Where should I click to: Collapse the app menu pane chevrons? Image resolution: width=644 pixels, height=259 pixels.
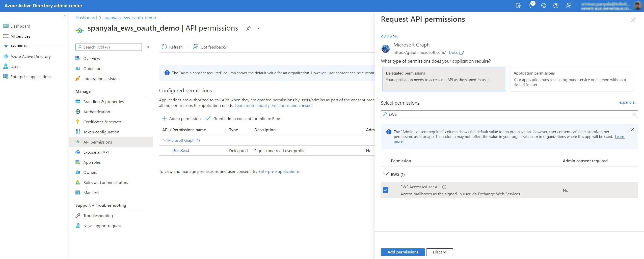tap(148, 47)
